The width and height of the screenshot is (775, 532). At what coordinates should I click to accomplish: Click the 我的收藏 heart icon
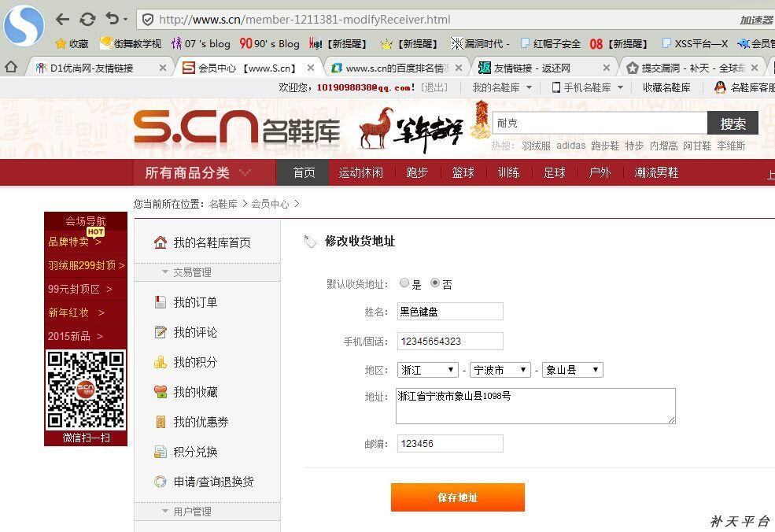pyautogui.click(x=161, y=392)
